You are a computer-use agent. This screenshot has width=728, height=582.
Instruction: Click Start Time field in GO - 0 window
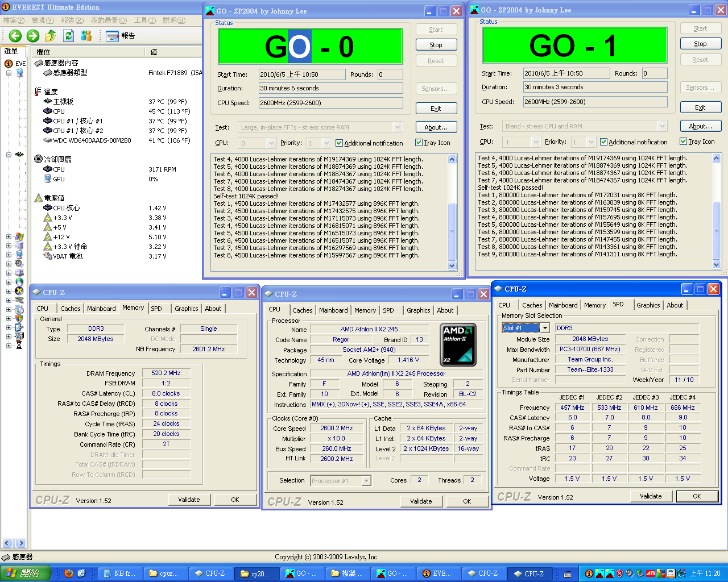click(302, 74)
